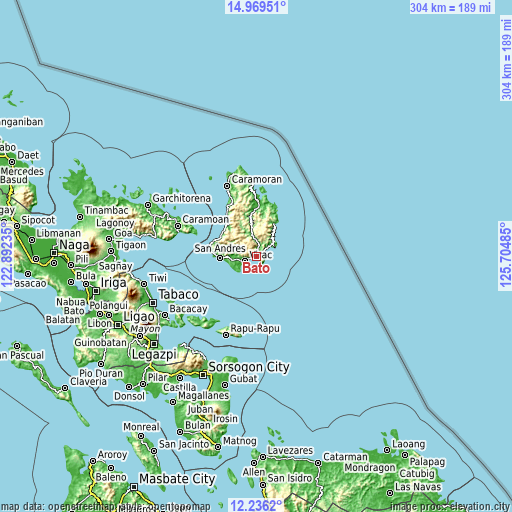Click the right longitude label 125.70485°
The height and width of the screenshot is (512, 512).
click(505, 255)
